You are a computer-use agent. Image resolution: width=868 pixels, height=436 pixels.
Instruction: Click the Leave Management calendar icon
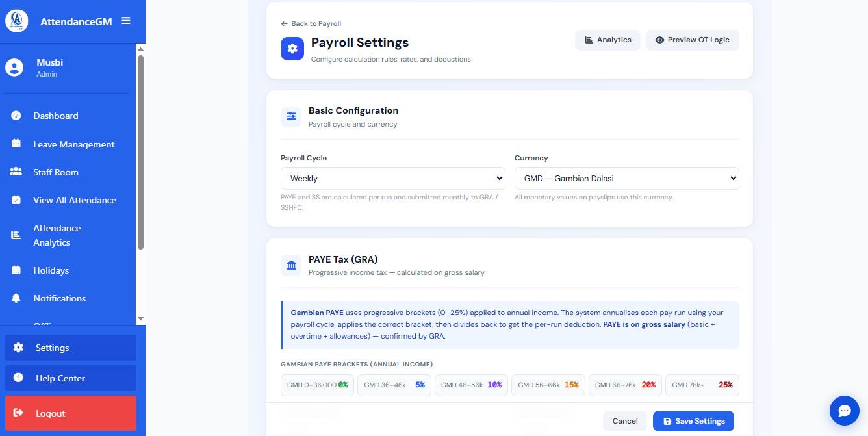pos(16,144)
